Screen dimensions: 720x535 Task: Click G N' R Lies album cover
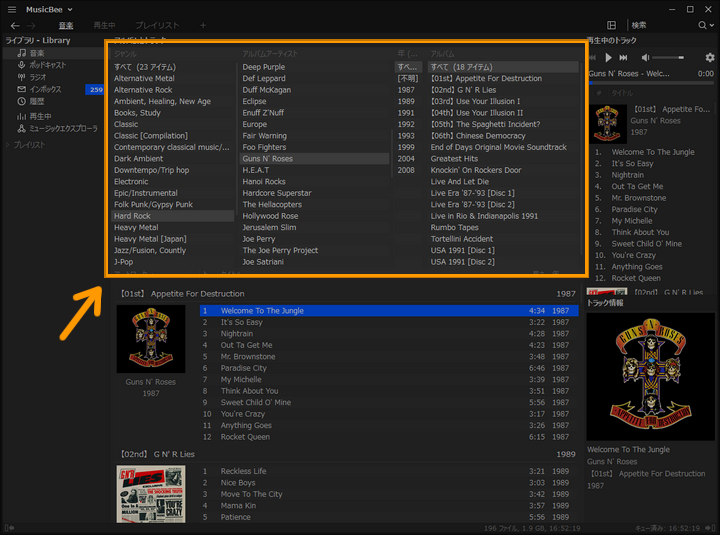151,494
